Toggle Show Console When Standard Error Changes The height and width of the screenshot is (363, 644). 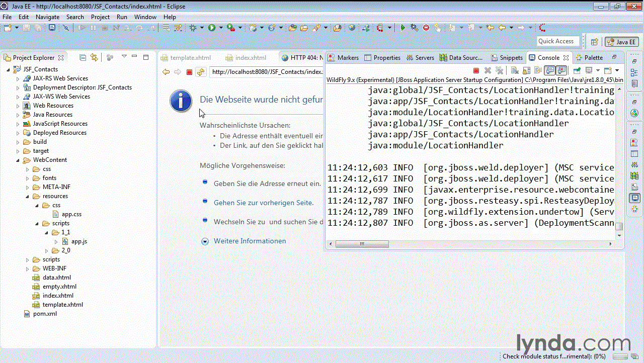tap(561, 71)
